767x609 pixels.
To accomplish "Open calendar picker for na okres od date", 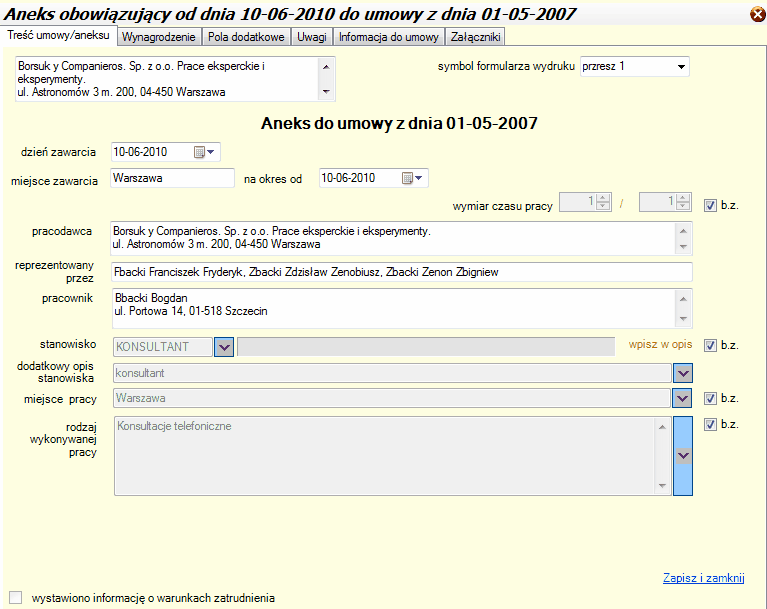I will click(x=412, y=178).
